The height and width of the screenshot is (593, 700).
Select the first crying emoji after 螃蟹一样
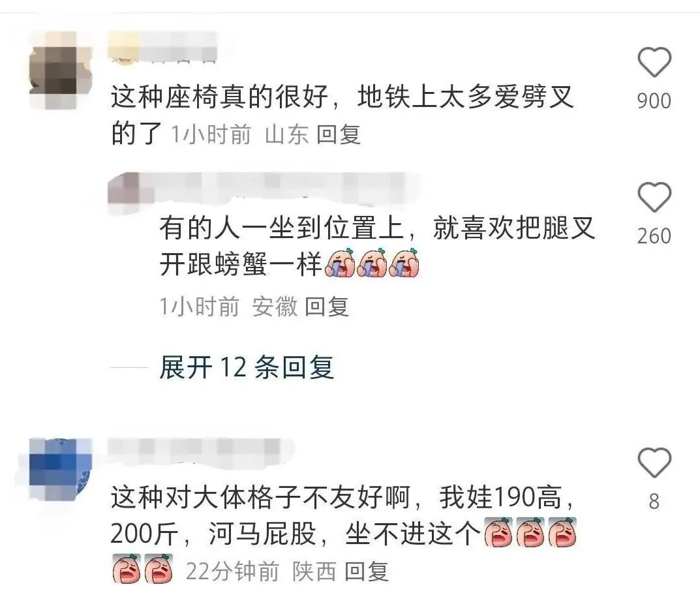pyautogui.click(x=340, y=263)
